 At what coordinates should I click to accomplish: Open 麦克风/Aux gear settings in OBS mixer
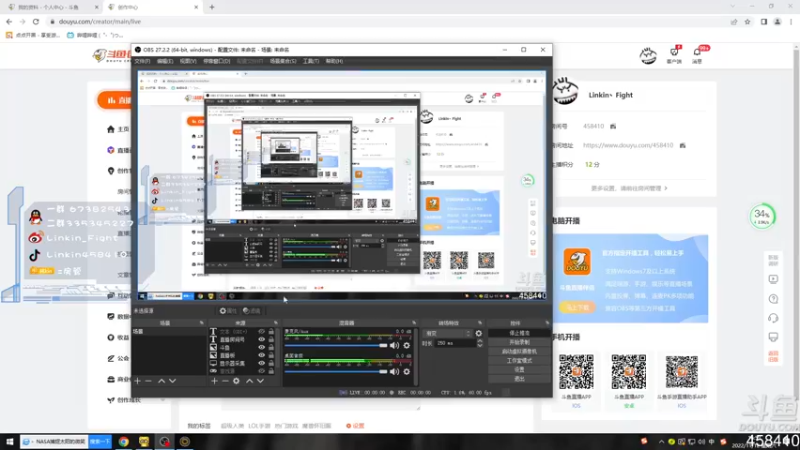coord(407,345)
